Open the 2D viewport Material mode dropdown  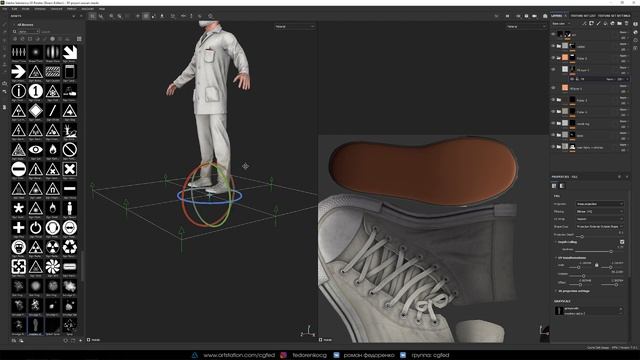pyautogui.click(x=526, y=27)
